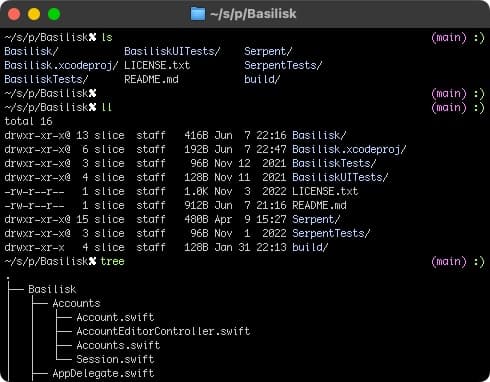Click 'Session.swift' in the tree
This screenshot has height=382, width=490.
(115, 359)
